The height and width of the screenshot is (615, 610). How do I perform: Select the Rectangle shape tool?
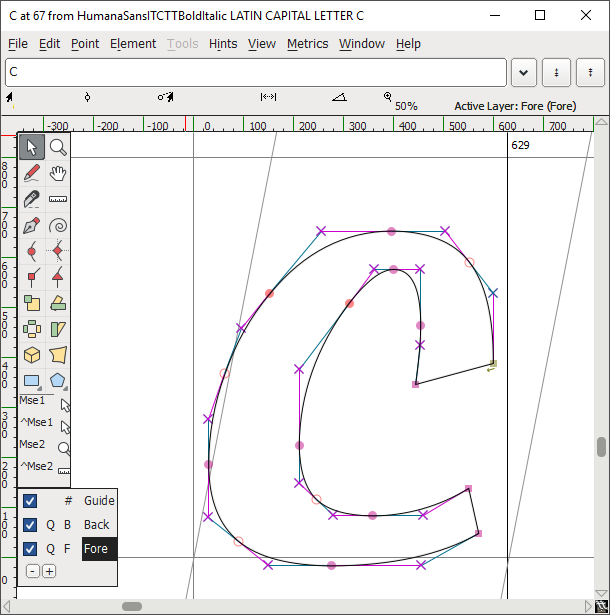click(x=32, y=381)
